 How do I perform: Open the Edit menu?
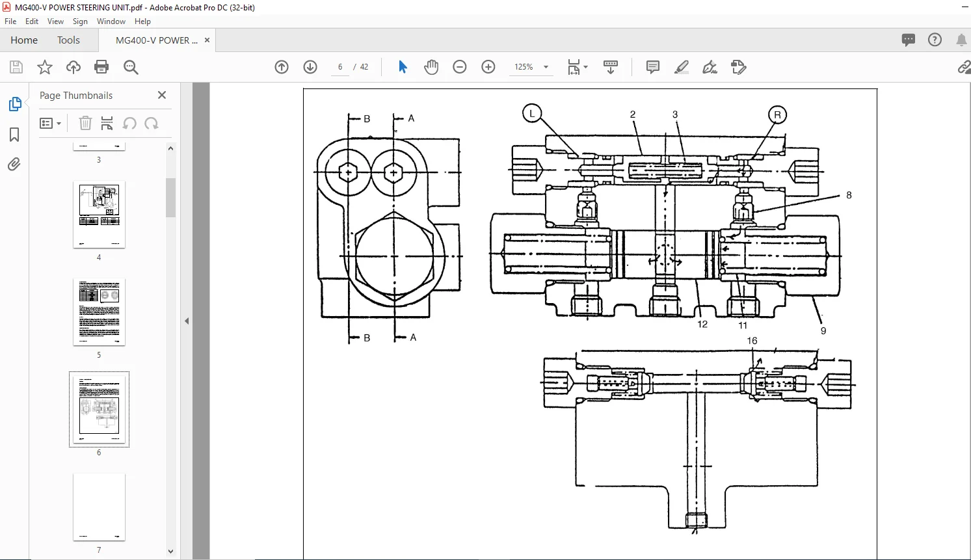click(x=32, y=21)
